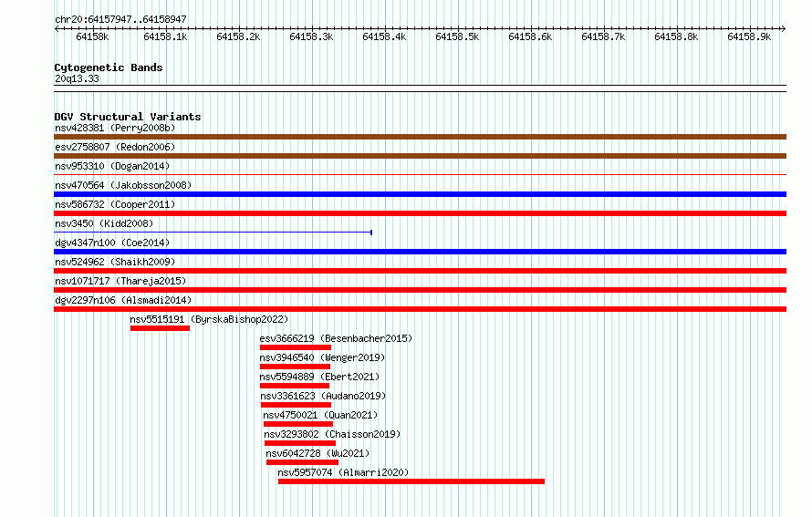The image size is (812, 517).
Task: Select esv3666219 (Besenbacher2015) label
Action: [x=336, y=338]
